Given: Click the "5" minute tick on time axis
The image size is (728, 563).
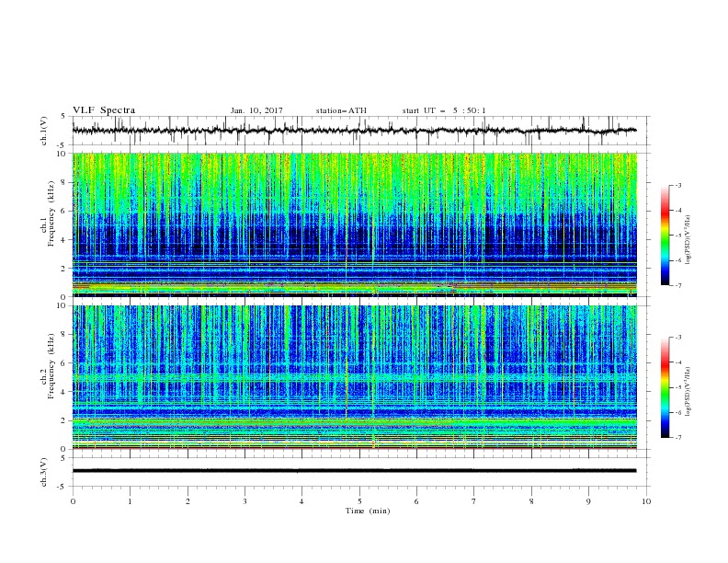Looking at the screenshot, I should [359, 501].
